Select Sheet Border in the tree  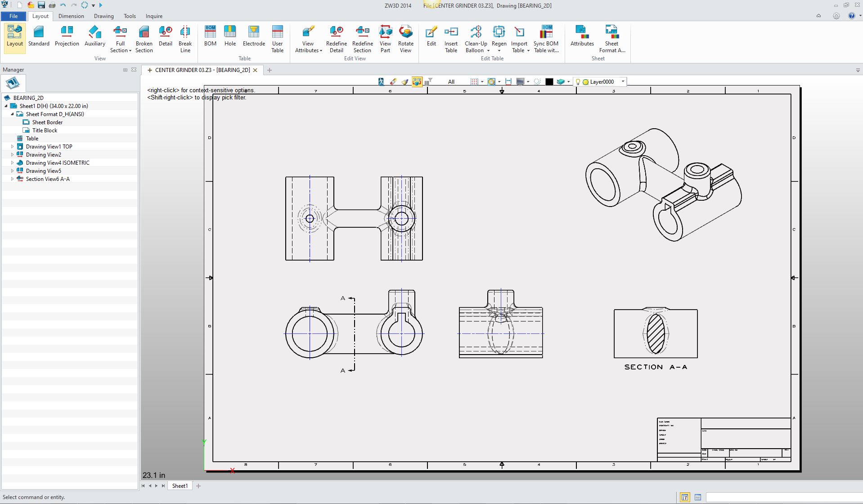tap(47, 122)
